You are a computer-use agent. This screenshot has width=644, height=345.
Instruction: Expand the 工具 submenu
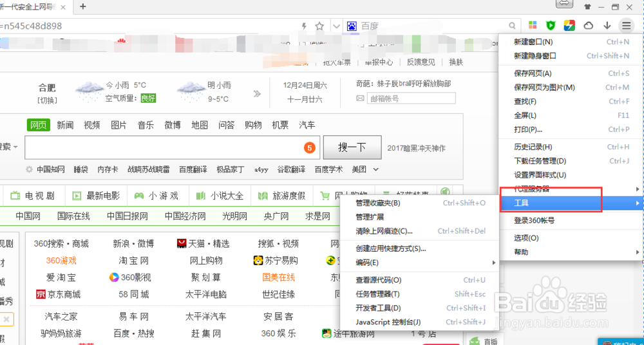click(571, 203)
